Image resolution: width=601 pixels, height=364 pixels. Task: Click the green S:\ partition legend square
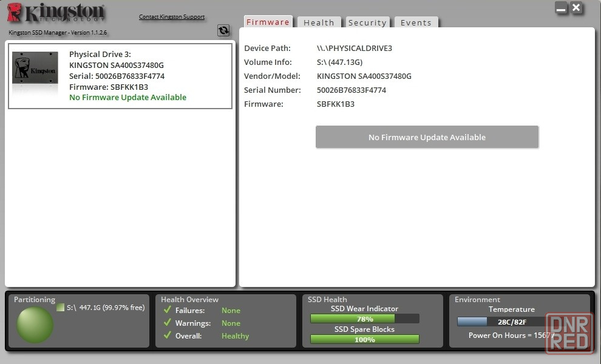pos(60,308)
